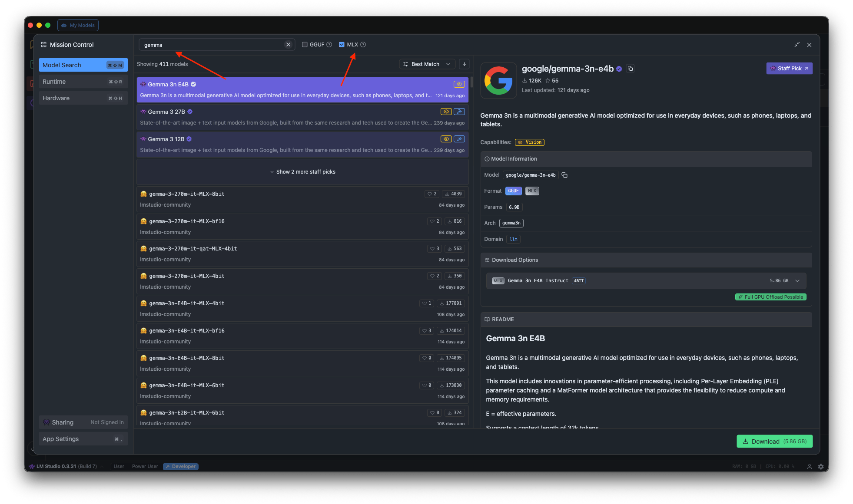Select the Developer mode toggle
This screenshot has height=504, width=853.
(x=181, y=467)
